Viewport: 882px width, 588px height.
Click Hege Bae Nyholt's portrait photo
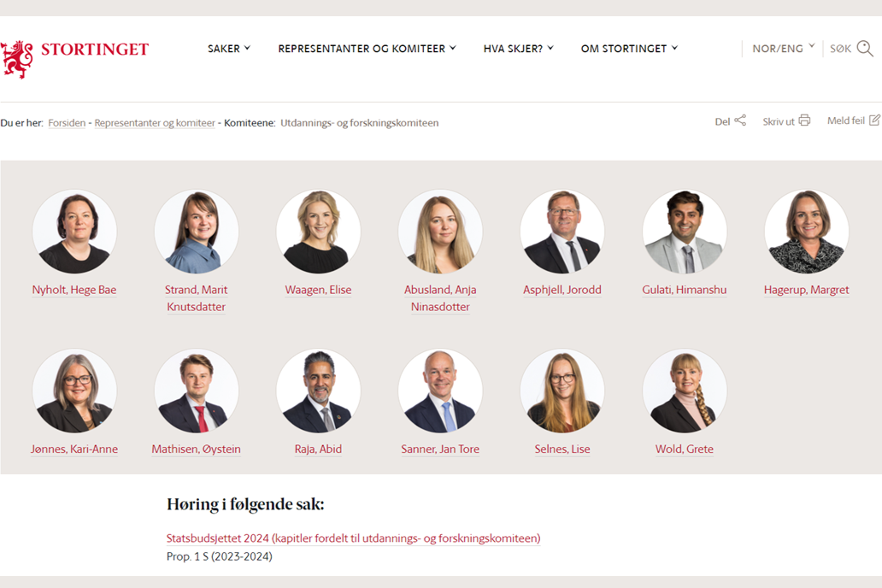pyautogui.click(x=74, y=232)
